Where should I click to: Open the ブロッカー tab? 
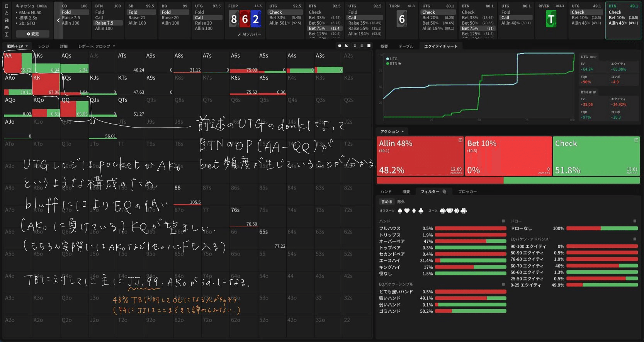[x=467, y=192]
